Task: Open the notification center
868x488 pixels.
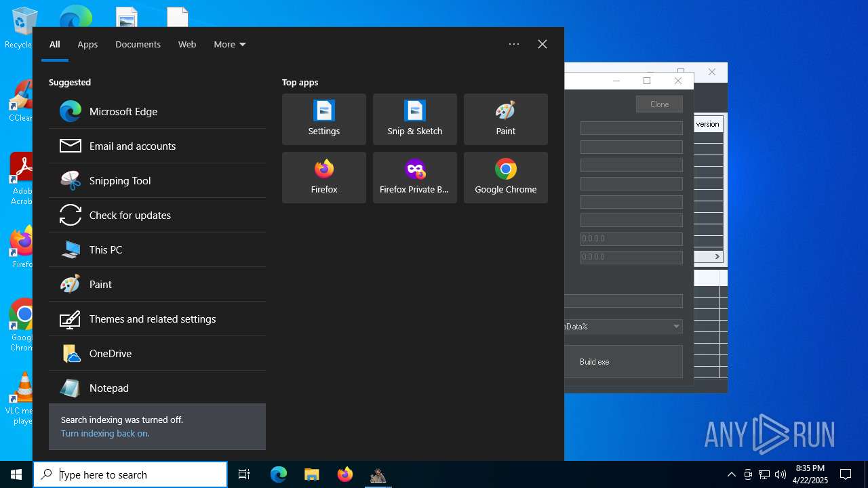Action: pyautogui.click(x=846, y=474)
